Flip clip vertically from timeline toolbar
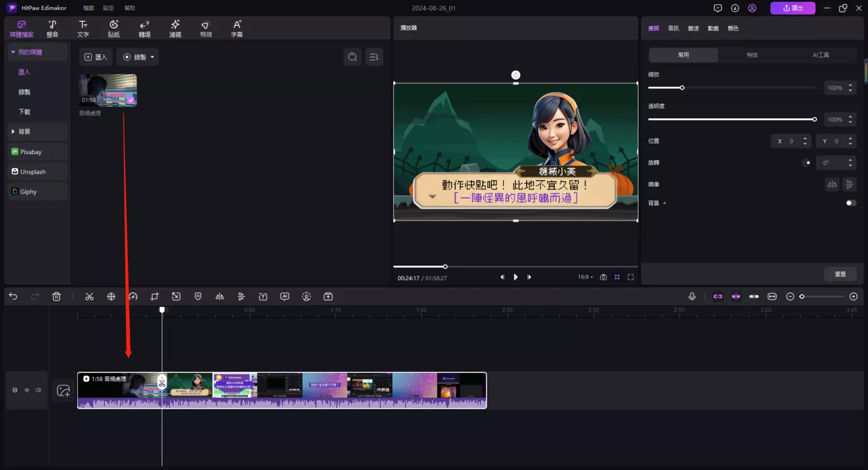 241,296
